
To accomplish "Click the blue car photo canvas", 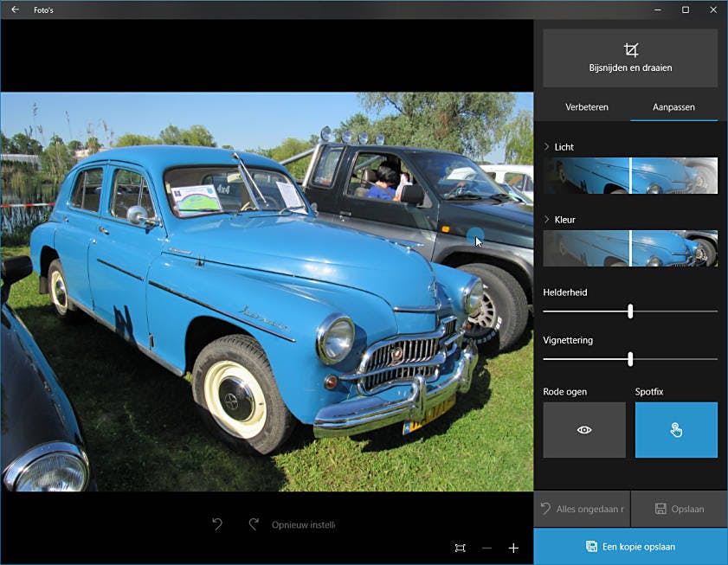I will coord(267,292).
